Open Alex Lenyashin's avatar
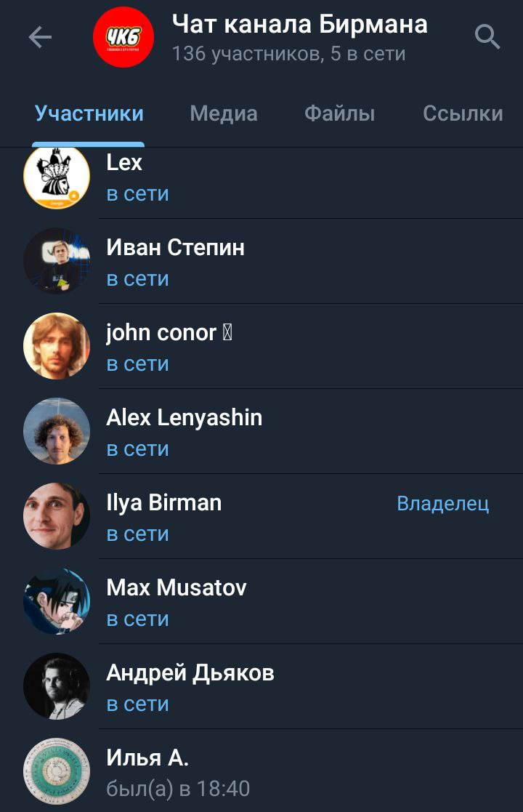The height and width of the screenshot is (812, 523). coord(57,431)
